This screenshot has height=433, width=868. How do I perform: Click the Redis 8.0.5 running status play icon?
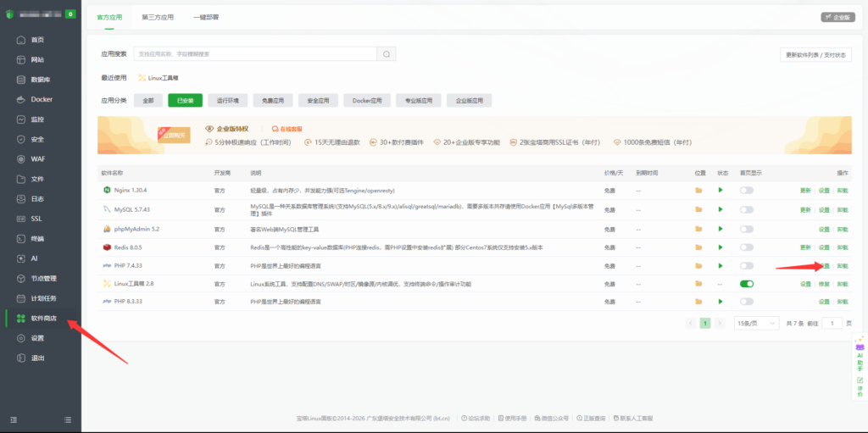pos(721,247)
